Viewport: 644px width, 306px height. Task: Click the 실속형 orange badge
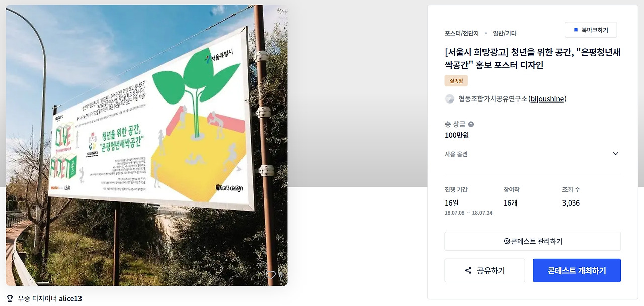pos(456,81)
